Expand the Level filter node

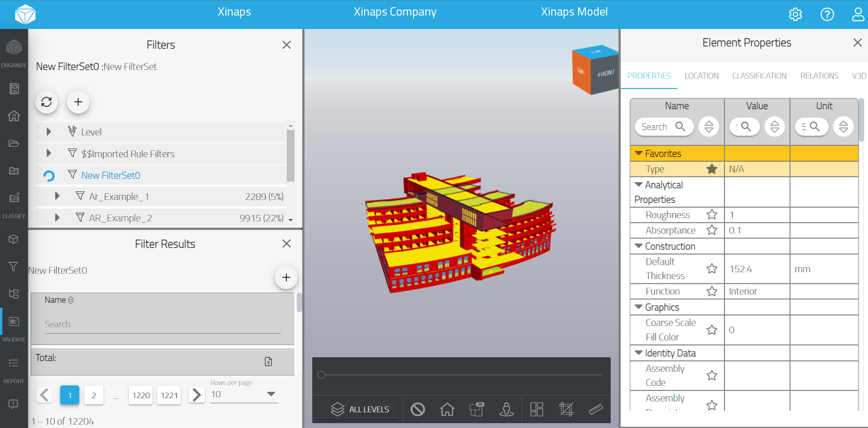pos(48,132)
